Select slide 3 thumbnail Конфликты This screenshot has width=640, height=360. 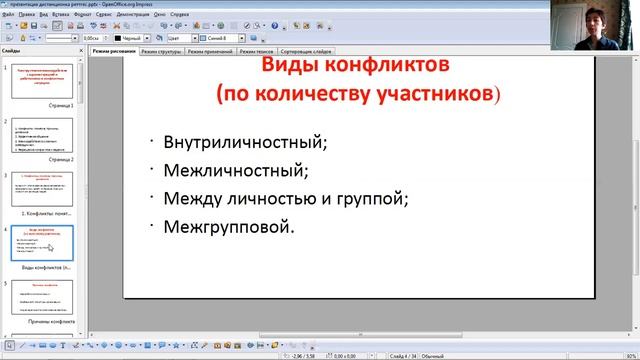point(42,189)
